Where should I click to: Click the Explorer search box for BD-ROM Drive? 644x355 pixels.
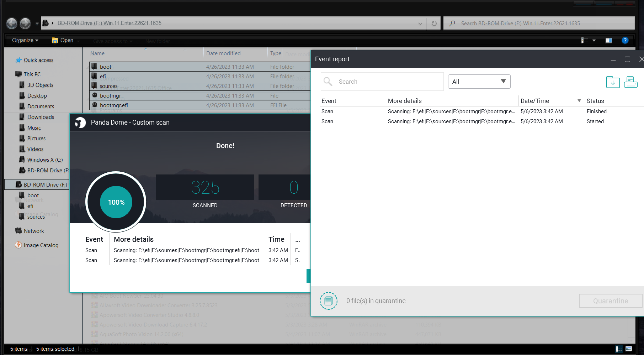539,23
